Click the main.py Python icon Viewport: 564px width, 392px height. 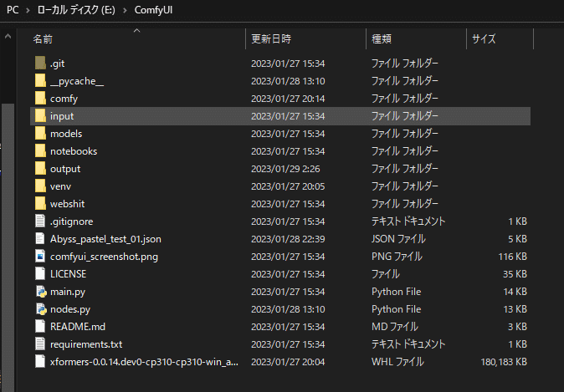41,292
